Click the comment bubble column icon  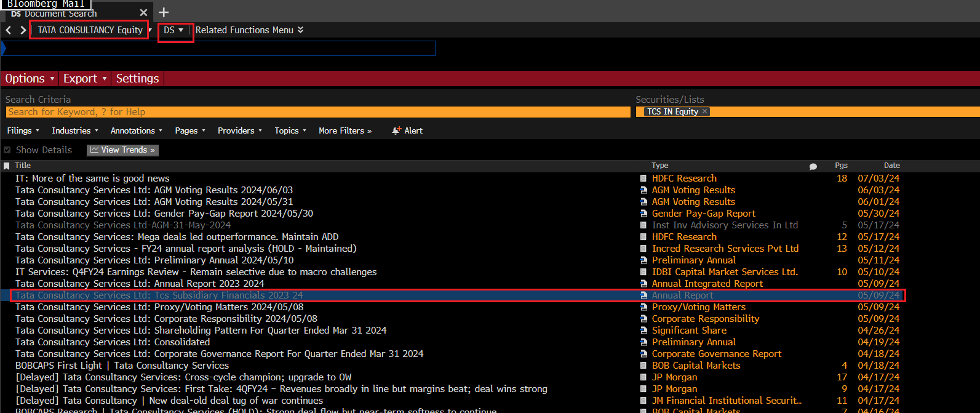(x=813, y=166)
